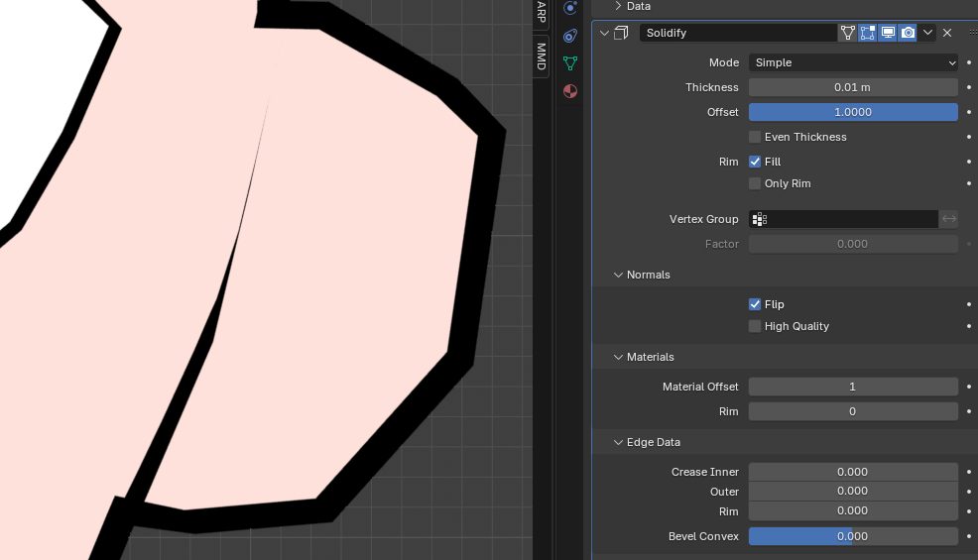Screen dimensions: 978x560
Task: Click invert vertex group arrows button
Action: [948, 219]
